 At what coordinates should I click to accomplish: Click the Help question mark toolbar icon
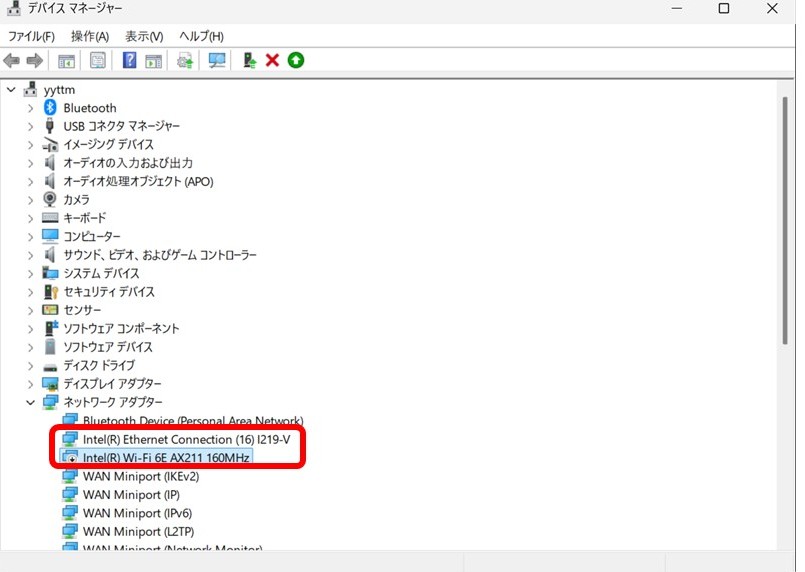(129, 61)
